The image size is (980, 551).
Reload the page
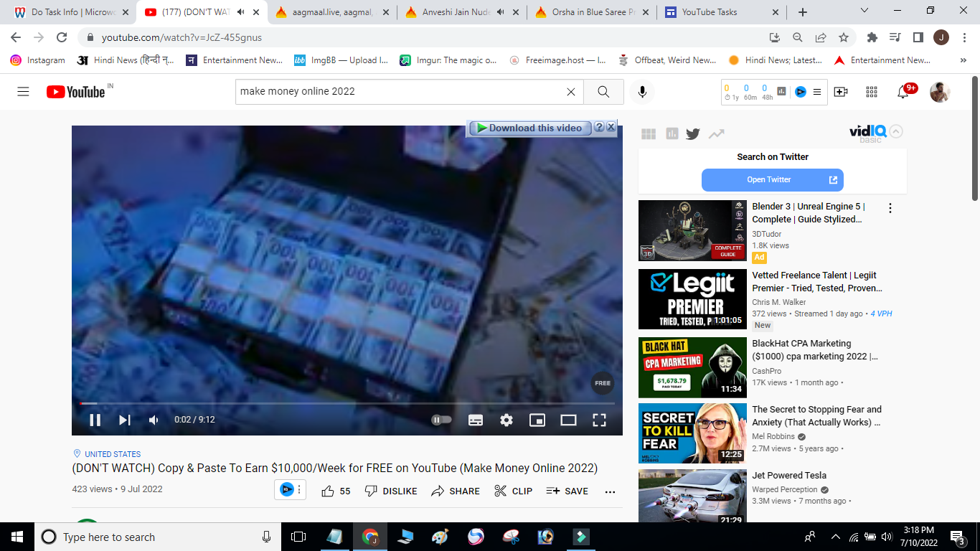point(62,37)
